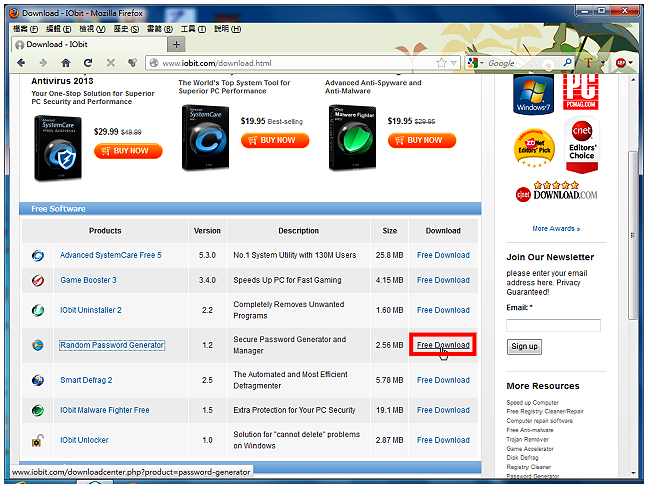This screenshot has height=488, width=652.
Task: Click the Windows 7 compatibility badge
Action: tap(533, 94)
